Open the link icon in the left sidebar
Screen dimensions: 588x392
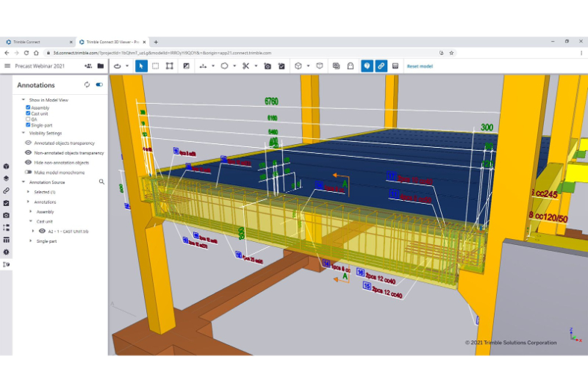pyautogui.click(x=7, y=190)
